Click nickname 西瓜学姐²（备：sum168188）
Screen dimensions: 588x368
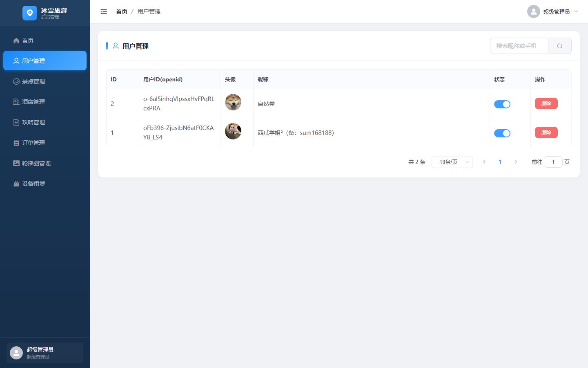pyautogui.click(x=296, y=133)
